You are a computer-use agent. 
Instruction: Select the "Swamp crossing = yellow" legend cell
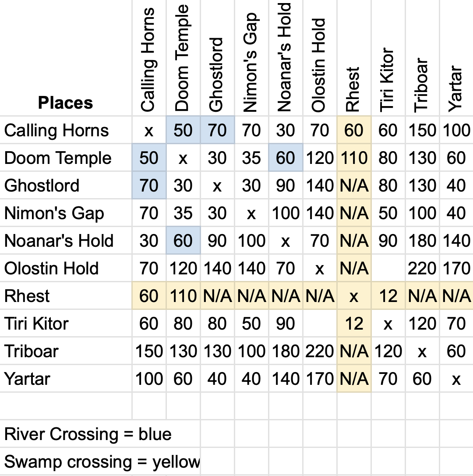point(102,462)
